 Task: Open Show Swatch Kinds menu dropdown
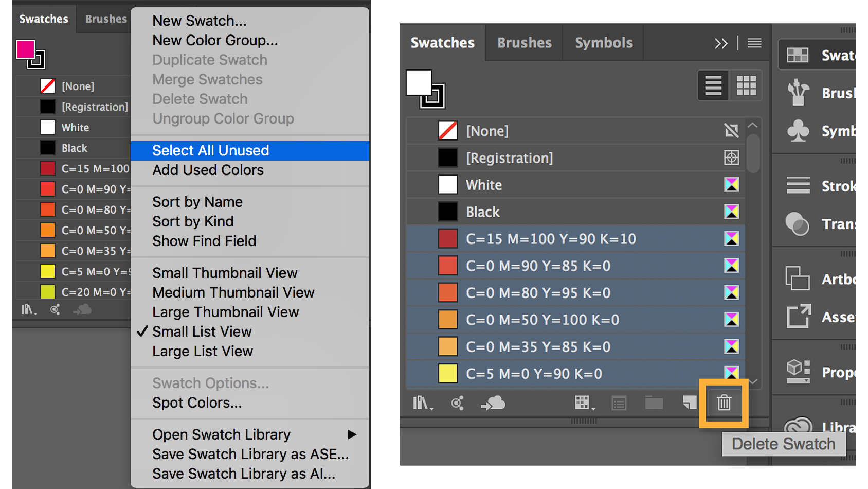pyautogui.click(x=584, y=403)
